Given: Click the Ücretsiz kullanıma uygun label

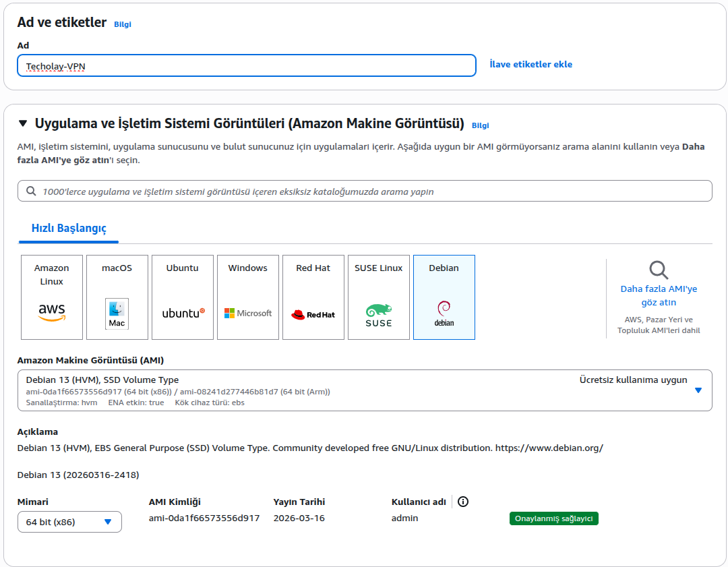Looking at the screenshot, I should [x=633, y=380].
